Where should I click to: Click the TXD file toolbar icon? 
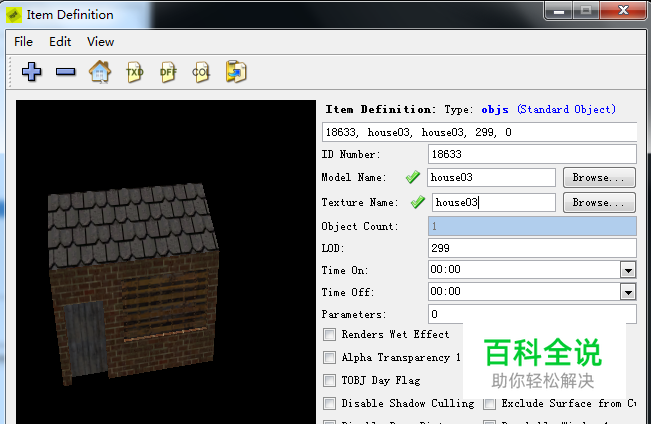click(135, 72)
